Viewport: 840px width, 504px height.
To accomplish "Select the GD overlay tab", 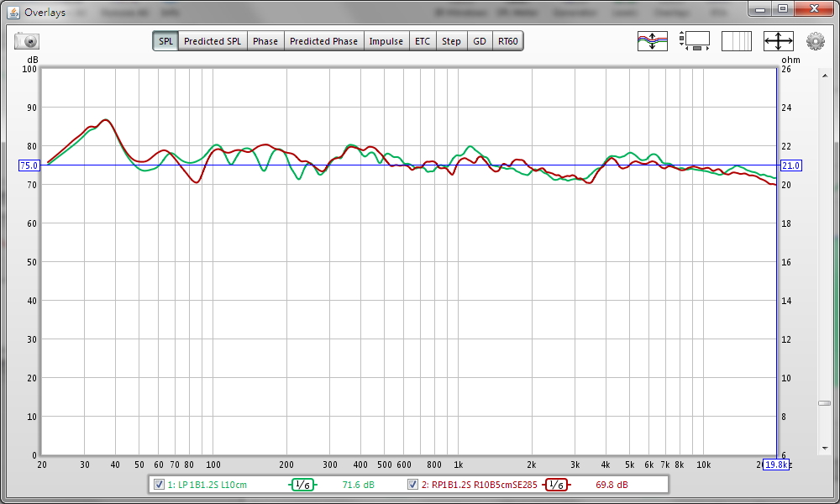I will coord(480,41).
